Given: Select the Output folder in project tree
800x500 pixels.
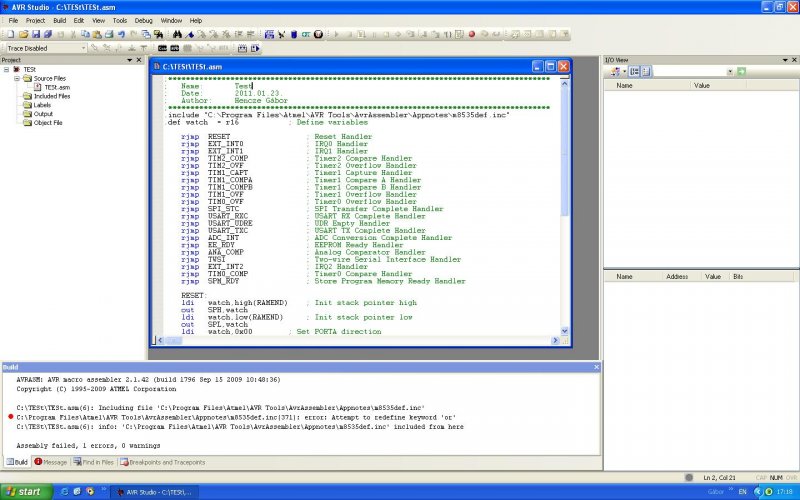Looking at the screenshot, I should pyautogui.click(x=43, y=114).
